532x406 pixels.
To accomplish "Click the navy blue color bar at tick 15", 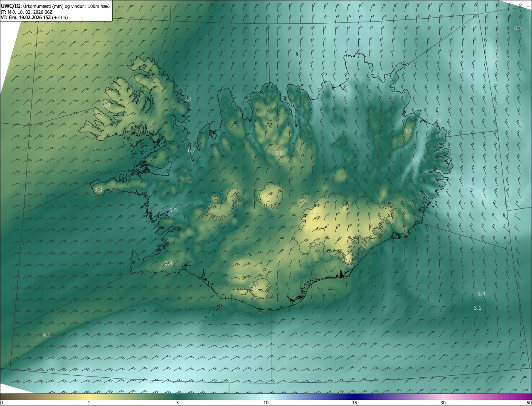I will (x=355, y=396).
